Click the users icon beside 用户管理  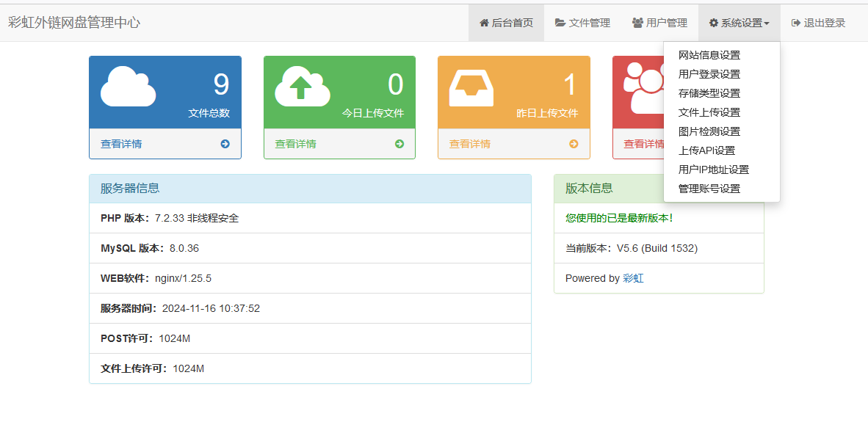click(637, 23)
